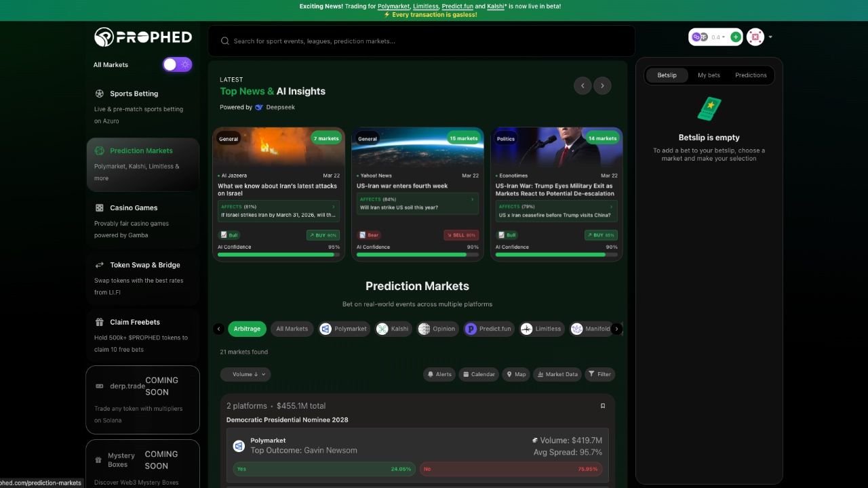Click SELL 90% on fourth week card

(x=461, y=235)
